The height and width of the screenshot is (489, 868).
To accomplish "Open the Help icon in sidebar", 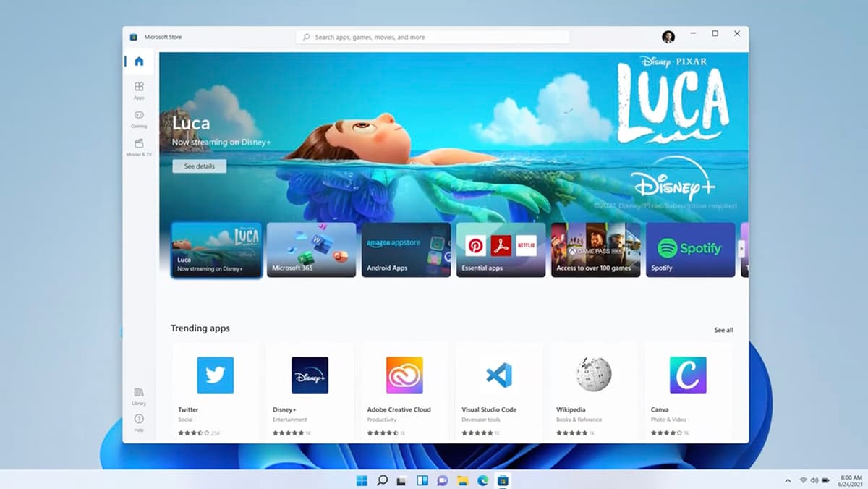I will pyautogui.click(x=139, y=422).
